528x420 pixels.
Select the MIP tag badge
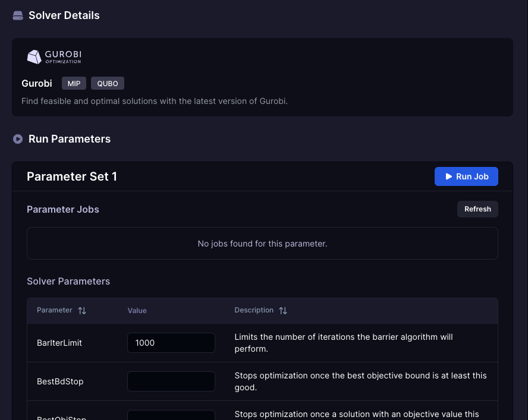pyautogui.click(x=74, y=84)
